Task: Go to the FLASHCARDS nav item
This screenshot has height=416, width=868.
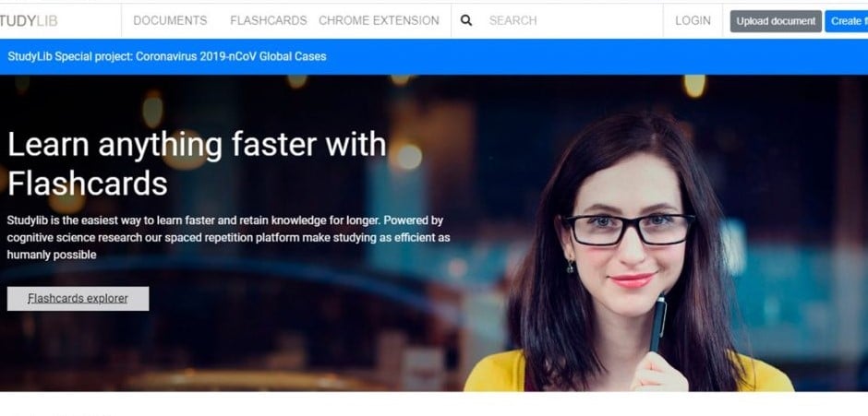Action: coord(269,20)
